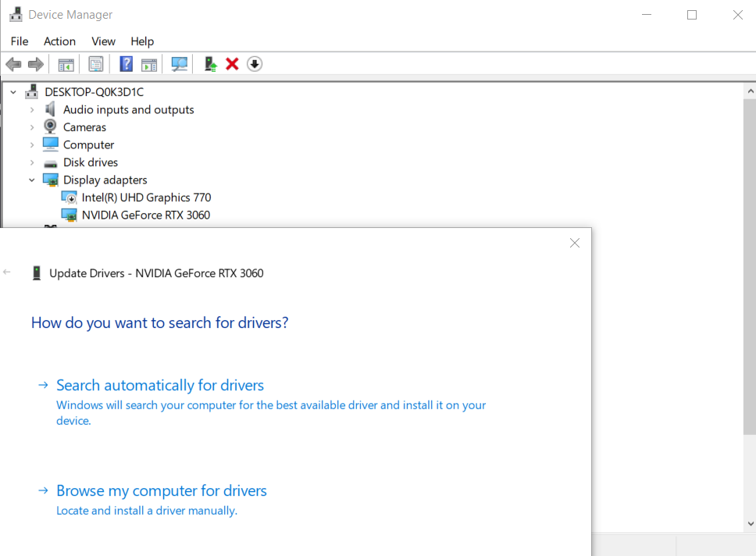Click the 'Windows will search your computer' description
The height and width of the screenshot is (556, 756).
pos(271,413)
